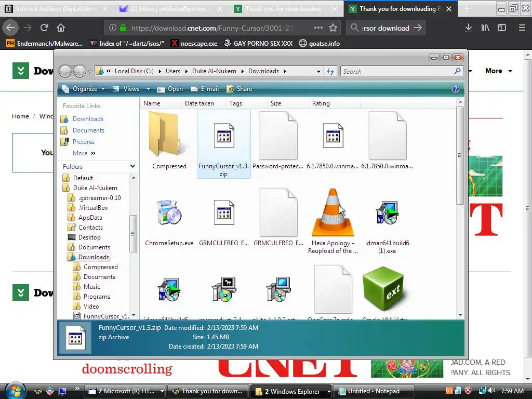Collapse the Folders pane chevron
This screenshot has width=532, height=399.
(x=132, y=166)
